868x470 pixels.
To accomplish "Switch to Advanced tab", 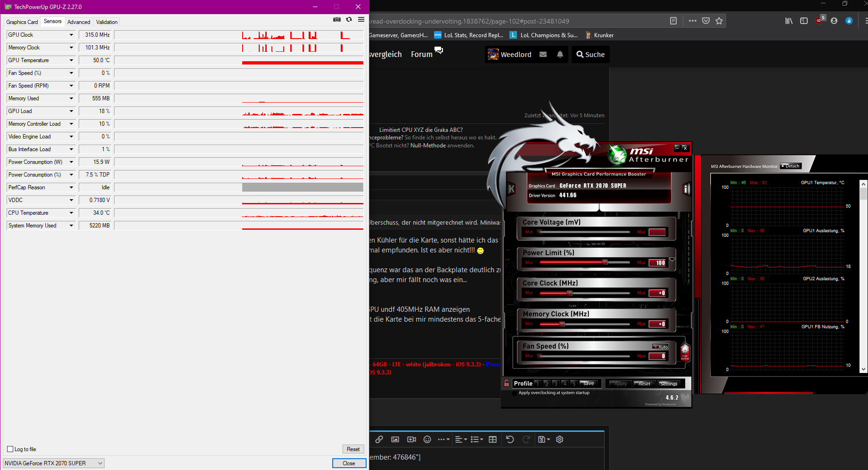I will (79, 22).
